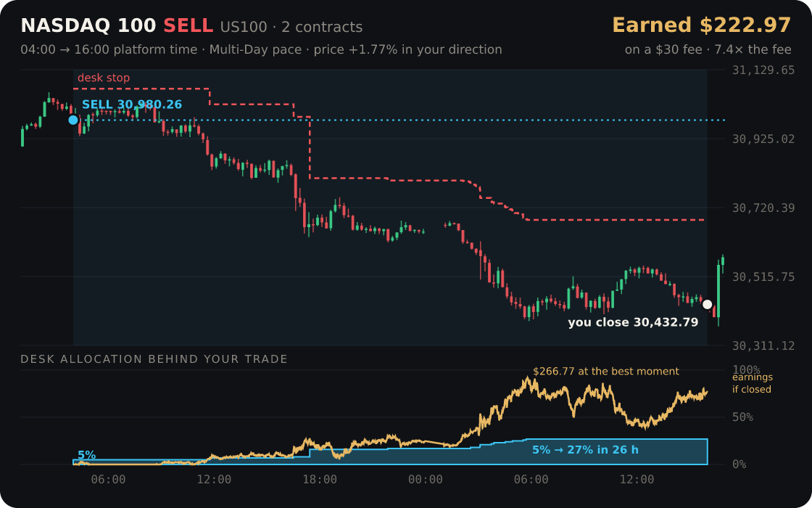This screenshot has height=508, width=812.
Task: Click the 00:00 time axis label
Action: coord(425,480)
